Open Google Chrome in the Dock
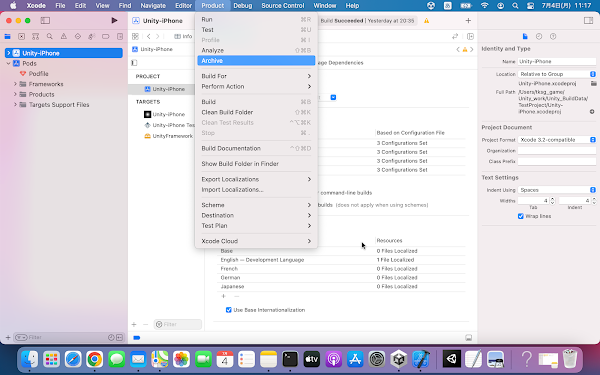Screen dimensions: 600x375 [95, 359]
